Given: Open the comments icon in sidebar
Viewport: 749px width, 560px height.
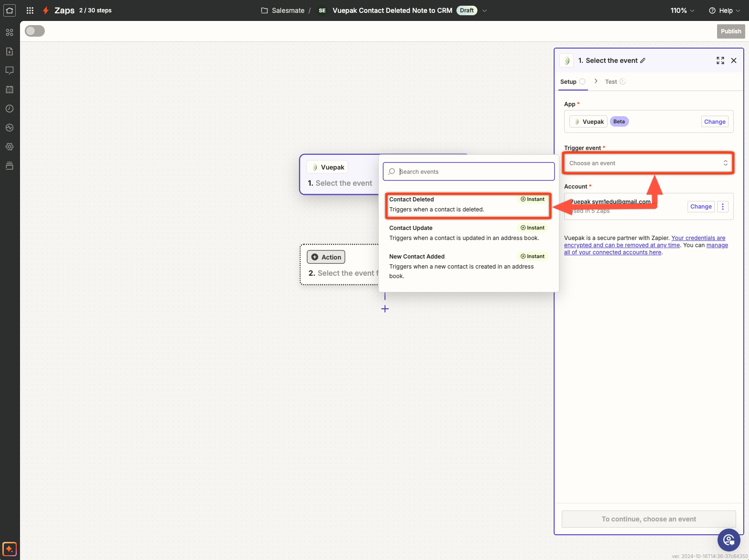Looking at the screenshot, I should [10, 70].
